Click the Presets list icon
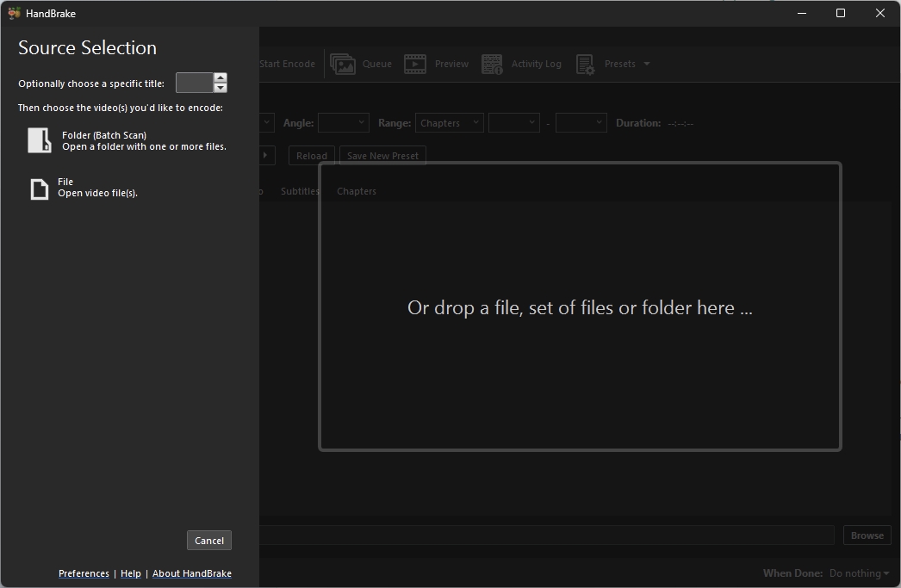 585,65
